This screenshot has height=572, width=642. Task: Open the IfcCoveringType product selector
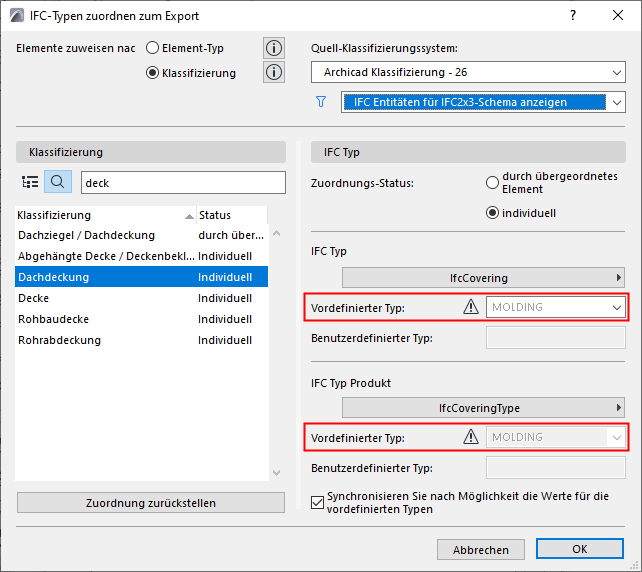[484, 407]
